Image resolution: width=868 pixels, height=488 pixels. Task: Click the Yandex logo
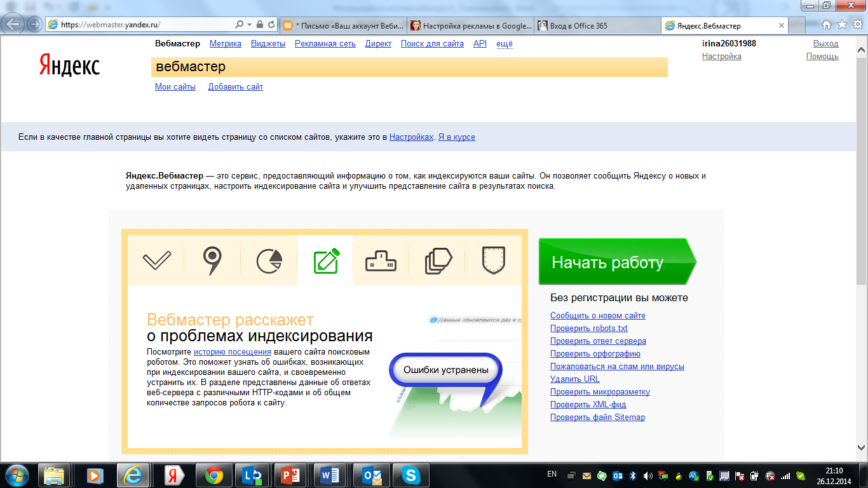pos(69,65)
